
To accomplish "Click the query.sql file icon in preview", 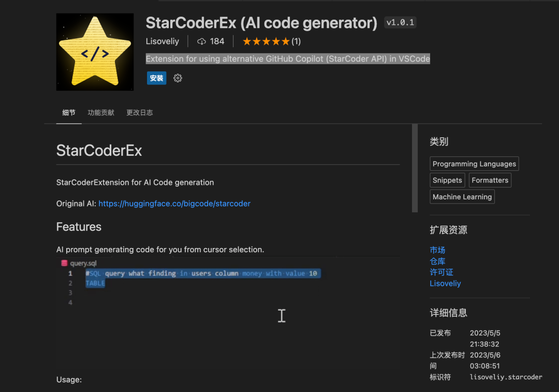I will 64,263.
